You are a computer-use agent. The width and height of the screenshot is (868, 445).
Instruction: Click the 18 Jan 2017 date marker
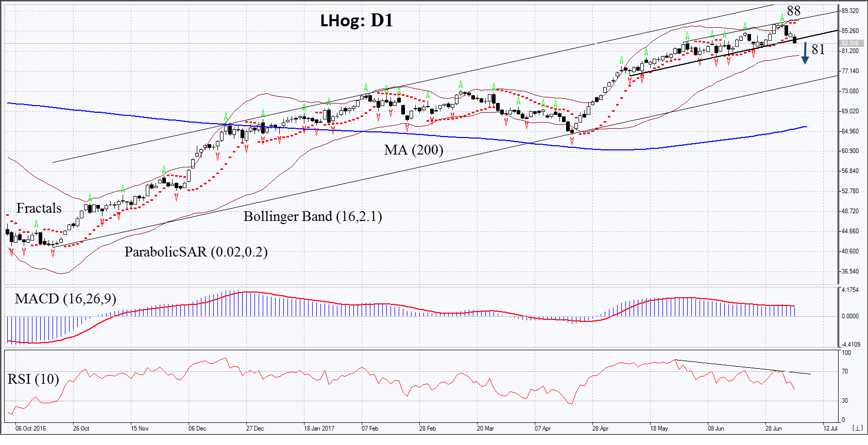pos(319,429)
